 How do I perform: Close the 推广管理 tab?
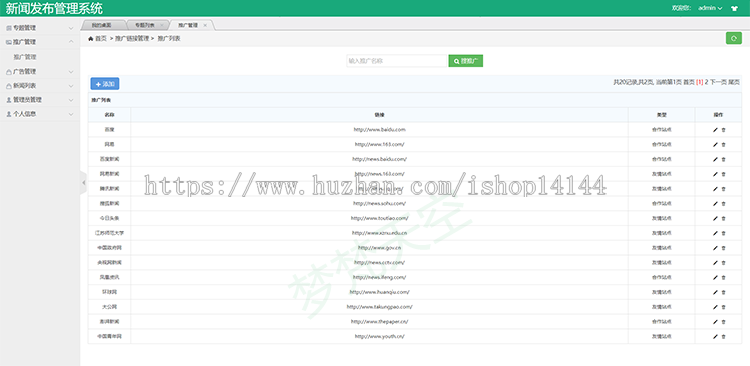pyautogui.click(x=205, y=25)
